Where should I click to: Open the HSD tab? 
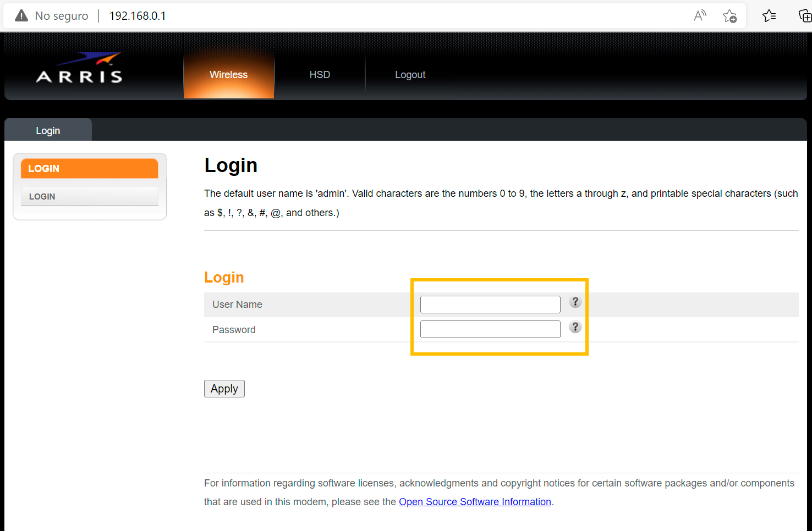click(320, 75)
